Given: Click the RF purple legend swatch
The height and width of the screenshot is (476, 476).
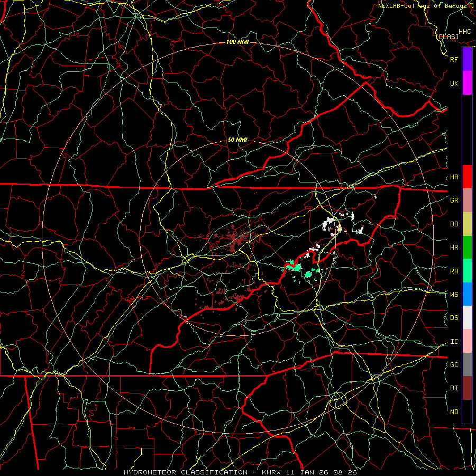Looking at the screenshot, I should pos(467,59).
